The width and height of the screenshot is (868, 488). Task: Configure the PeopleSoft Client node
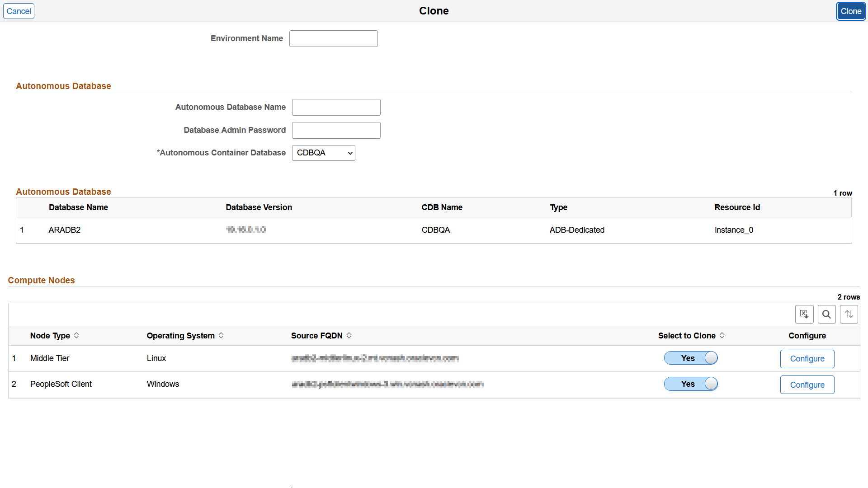click(x=807, y=385)
